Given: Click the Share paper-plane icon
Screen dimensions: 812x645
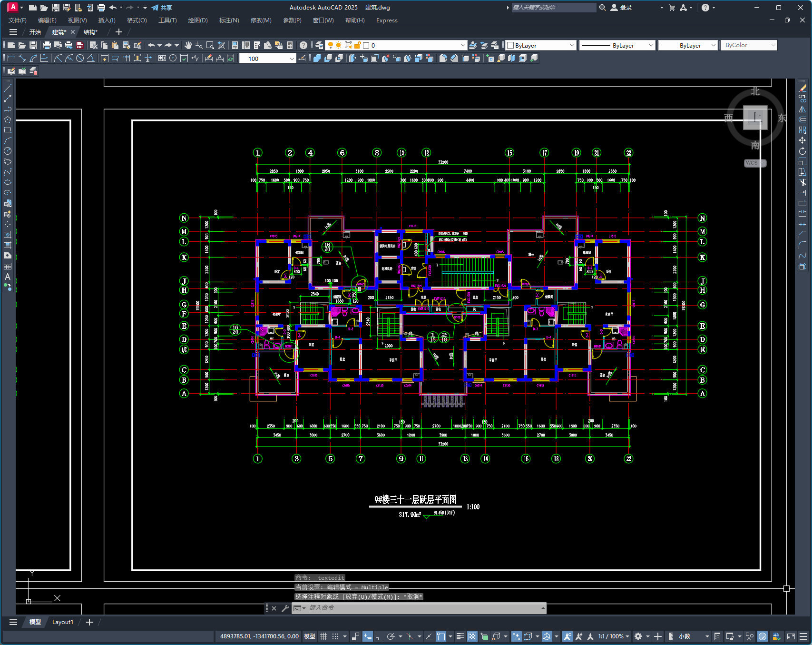Looking at the screenshot, I should (x=155, y=8).
